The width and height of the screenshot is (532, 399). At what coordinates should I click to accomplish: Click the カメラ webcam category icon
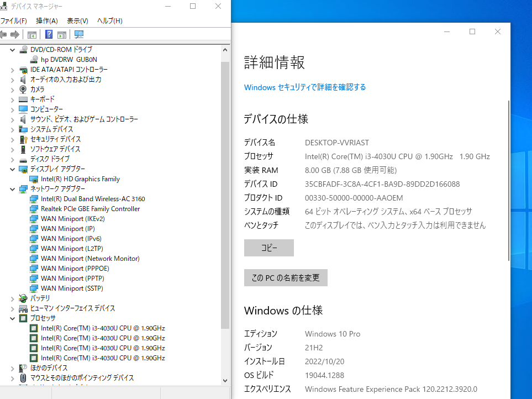[23, 89]
